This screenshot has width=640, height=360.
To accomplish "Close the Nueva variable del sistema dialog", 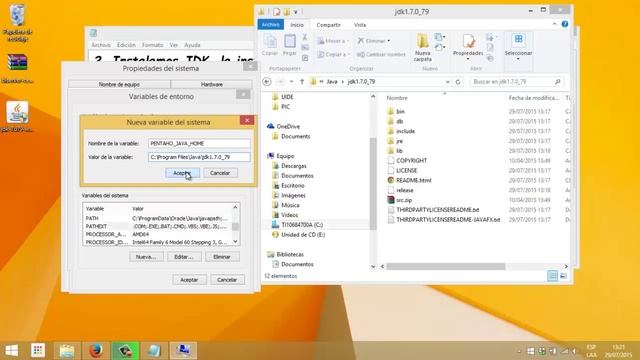I will 247,120.
